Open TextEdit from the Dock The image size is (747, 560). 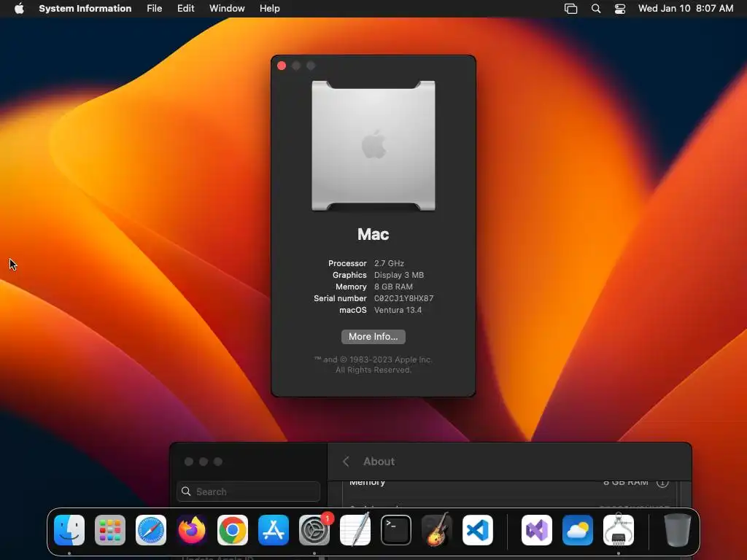tap(355, 530)
